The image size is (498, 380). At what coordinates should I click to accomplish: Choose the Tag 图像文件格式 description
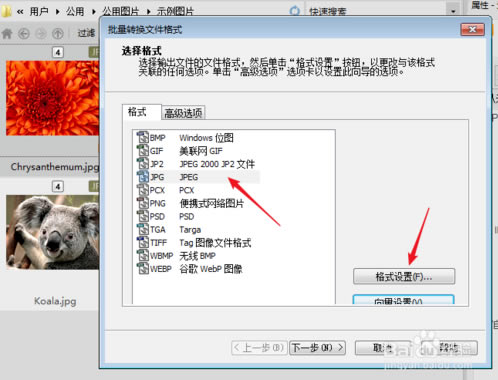point(215,243)
